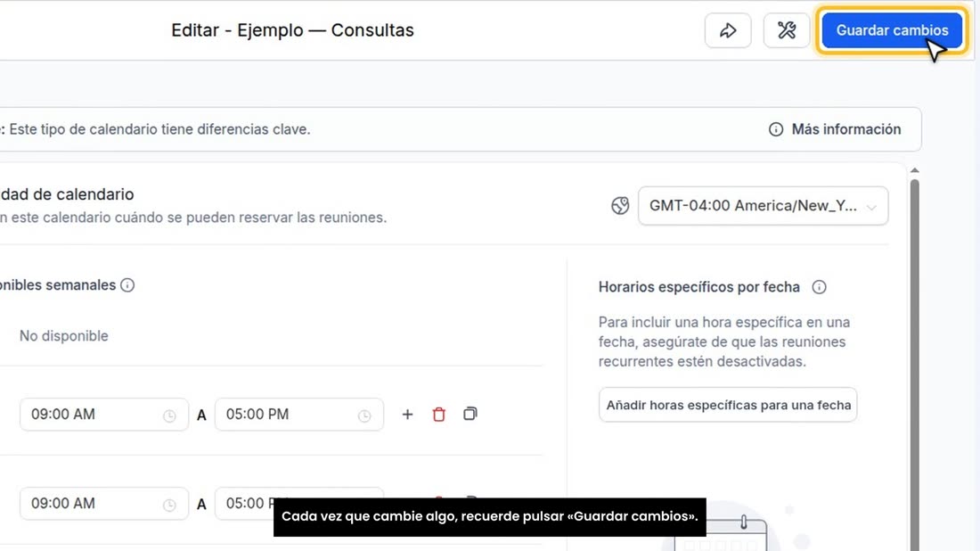Open the Más información link
The image size is (980, 551).
pos(846,129)
